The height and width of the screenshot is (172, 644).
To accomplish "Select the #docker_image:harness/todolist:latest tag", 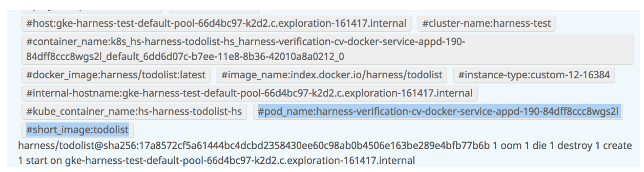I will pos(116,75).
